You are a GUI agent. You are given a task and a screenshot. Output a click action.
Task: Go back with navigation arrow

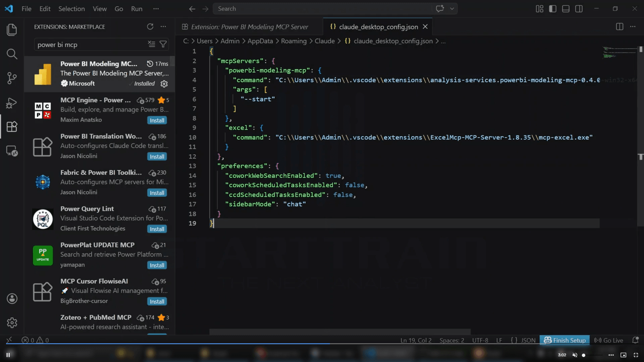192,9
